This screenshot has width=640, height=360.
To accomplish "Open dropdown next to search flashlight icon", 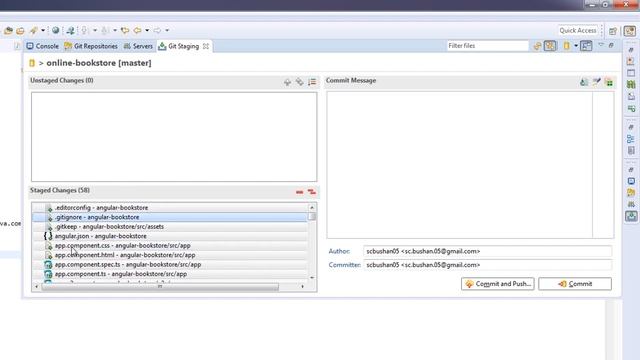I will tap(42, 30).
